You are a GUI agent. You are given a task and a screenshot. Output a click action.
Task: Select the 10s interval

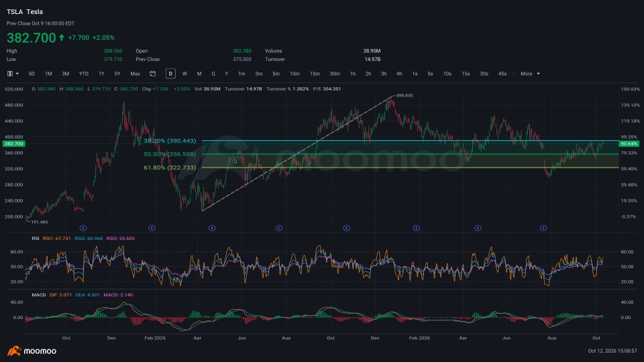[x=447, y=74]
